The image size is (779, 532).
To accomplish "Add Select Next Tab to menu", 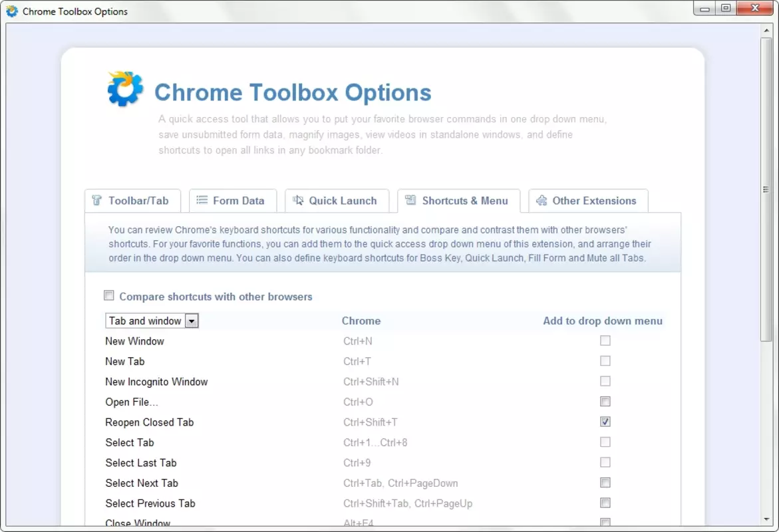I will click(x=605, y=483).
